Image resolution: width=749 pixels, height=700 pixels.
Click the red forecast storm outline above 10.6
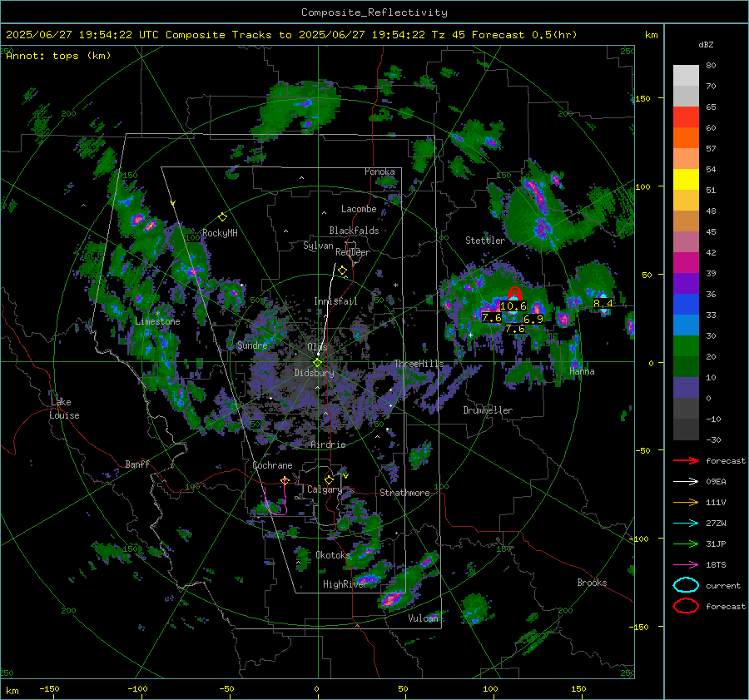tap(513, 292)
